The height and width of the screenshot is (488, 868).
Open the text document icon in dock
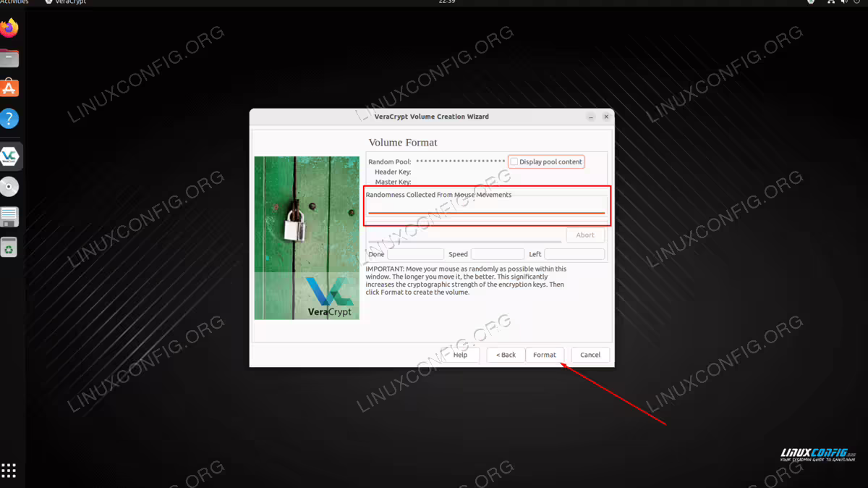[x=9, y=217]
